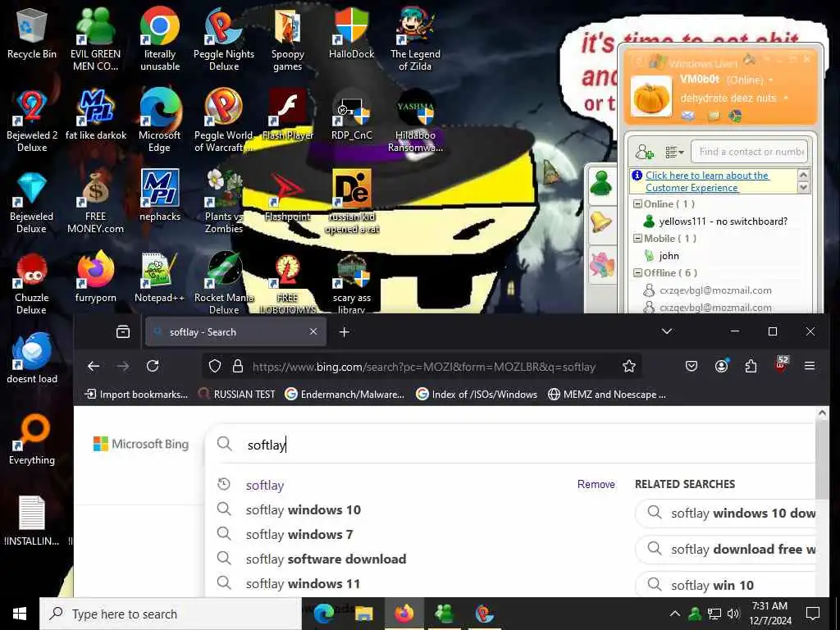Click Import bookmarks toolbar item

pos(137,395)
